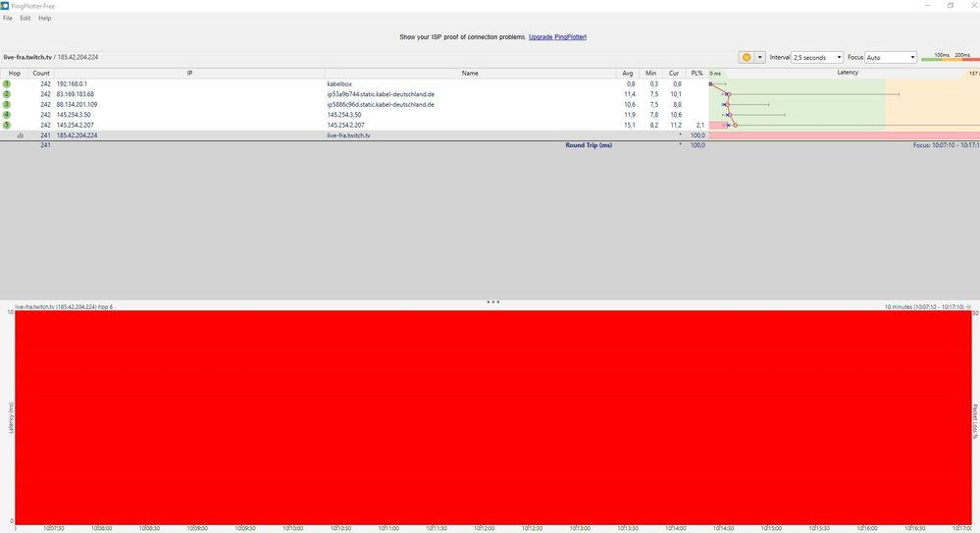Click the 10 minutes timeline range label
This screenshot has width=980, height=533.
pyautogui.click(x=924, y=307)
